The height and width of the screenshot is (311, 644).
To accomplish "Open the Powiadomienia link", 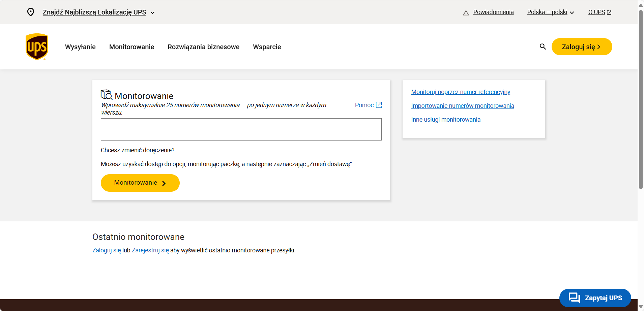I will 493,12.
